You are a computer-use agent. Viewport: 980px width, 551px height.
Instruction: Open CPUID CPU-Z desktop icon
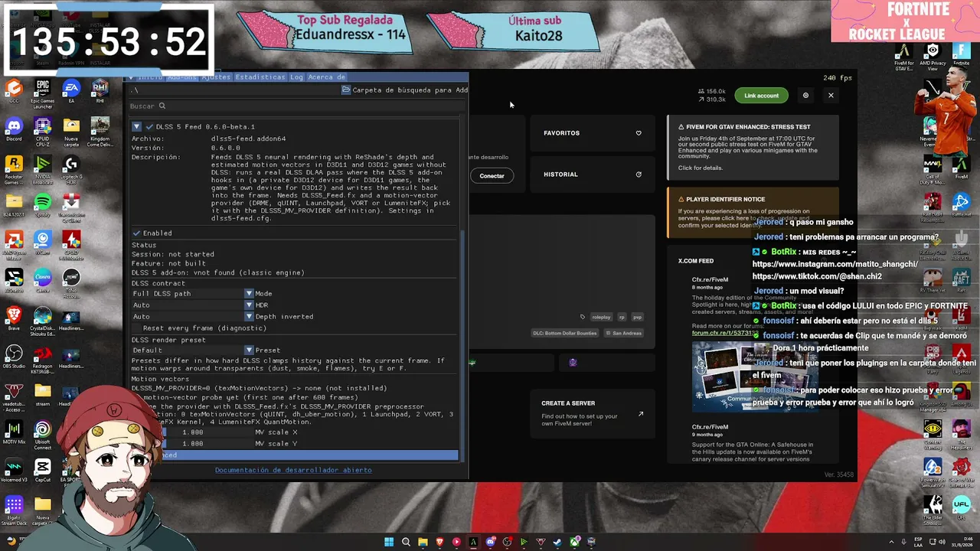43,132
